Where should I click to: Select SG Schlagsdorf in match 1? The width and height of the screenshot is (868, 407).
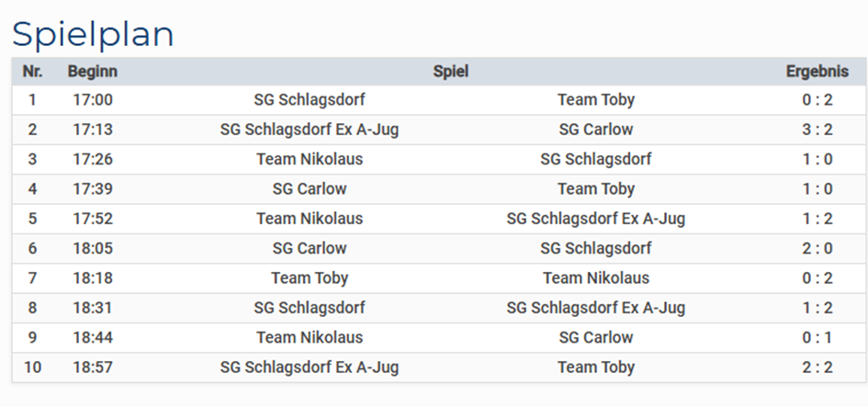(310, 99)
